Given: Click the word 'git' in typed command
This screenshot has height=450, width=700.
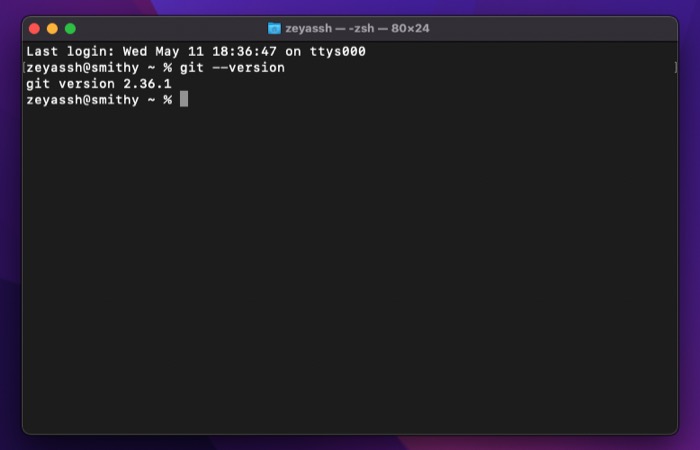Looking at the screenshot, I should click(192, 67).
